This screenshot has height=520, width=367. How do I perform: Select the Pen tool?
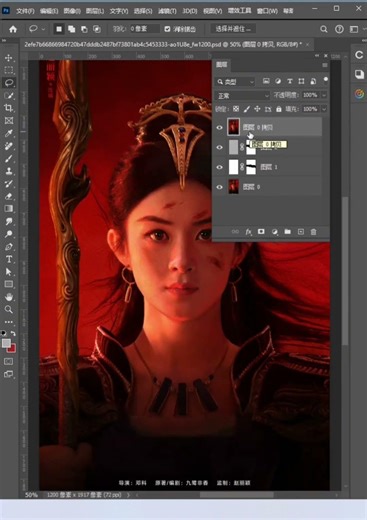coord(9,247)
